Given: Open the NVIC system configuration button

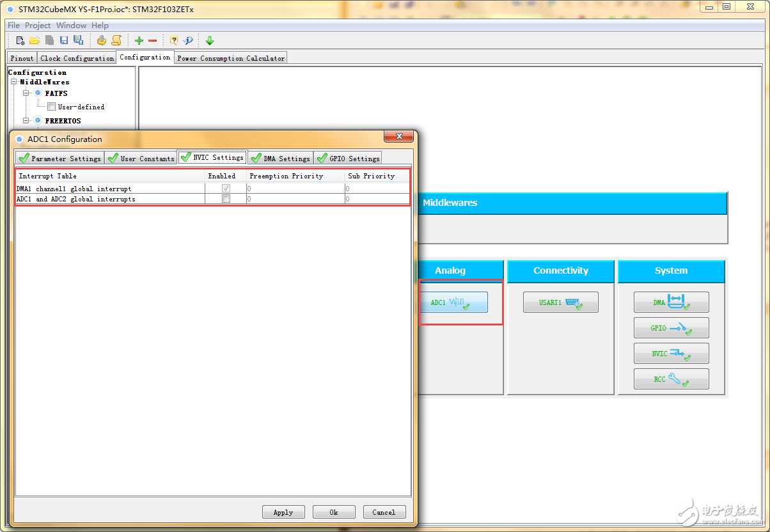Looking at the screenshot, I should (x=672, y=353).
